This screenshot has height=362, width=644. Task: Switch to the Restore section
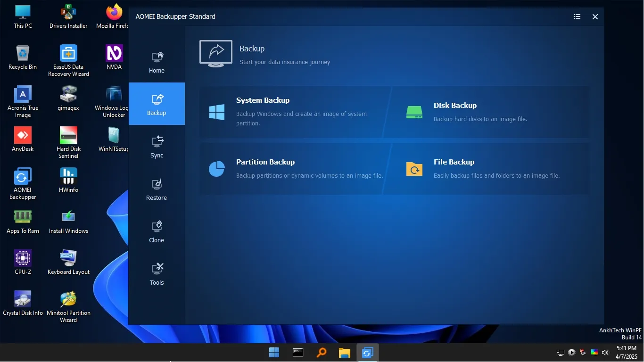point(157,189)
